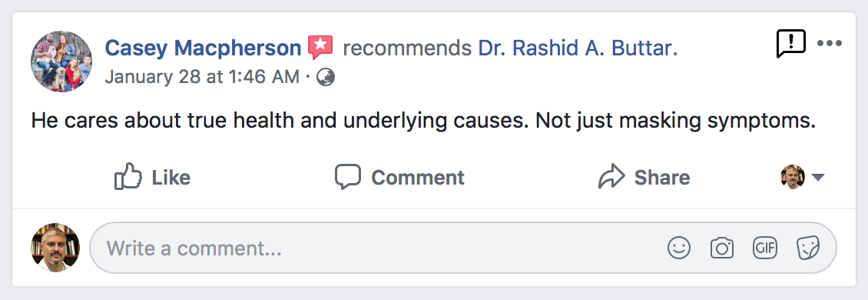The height and width of the screenshot is (300, 868).
Task: Open the emoji picker smiley icon
Action: (x=679, y=248)
